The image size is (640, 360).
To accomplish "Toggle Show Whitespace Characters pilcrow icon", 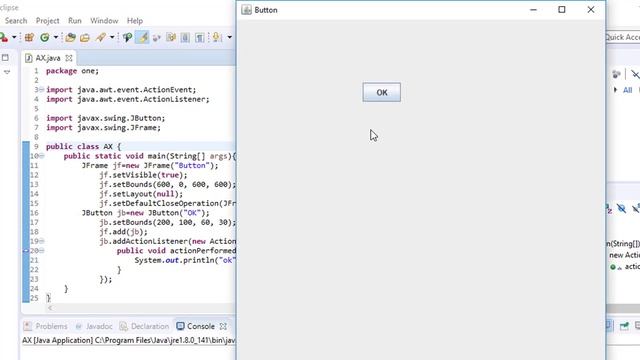I will click(199, 38).
